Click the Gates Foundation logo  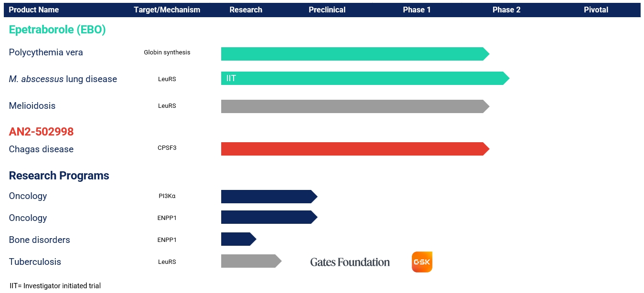(x=350, y=262)
